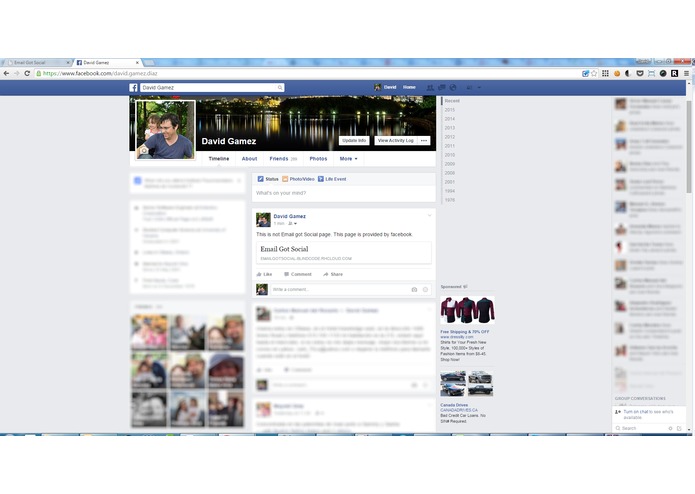Click the screen capture extension icon
The image size is (695, 494).
651,74
